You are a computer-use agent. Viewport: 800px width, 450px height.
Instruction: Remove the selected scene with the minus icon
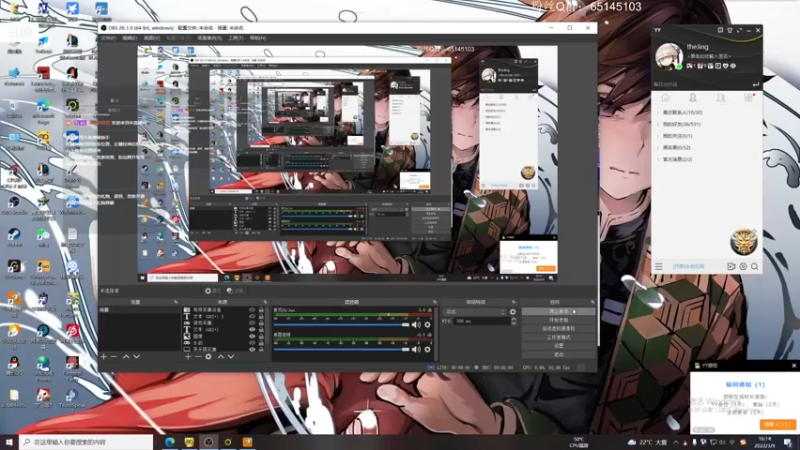tap(114, 357)
